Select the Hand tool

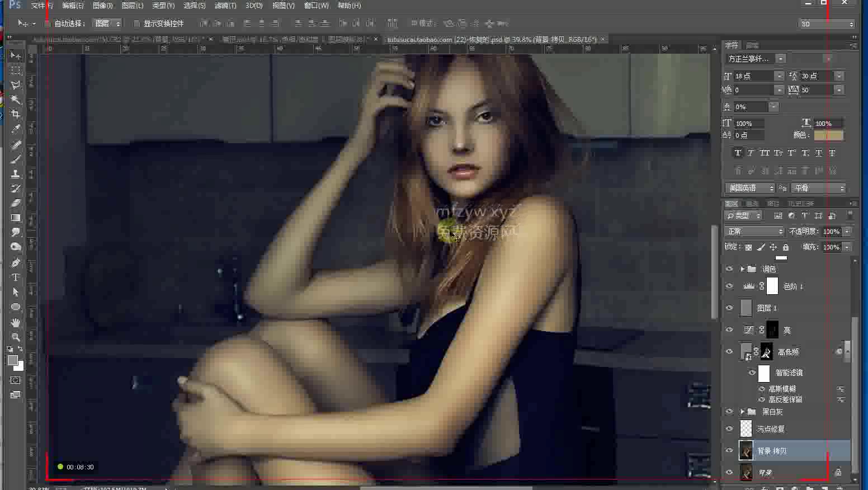(x=16, y=322)
